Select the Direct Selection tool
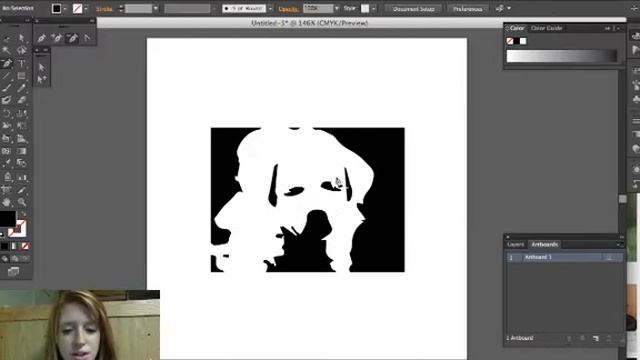Screen dimensions: 640x360 22,38
